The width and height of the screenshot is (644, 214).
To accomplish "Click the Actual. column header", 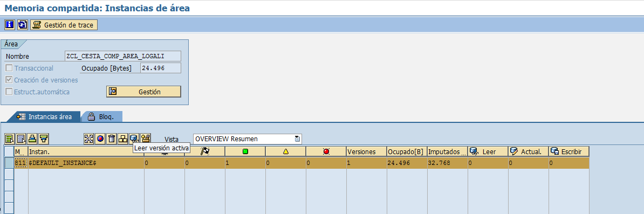I will click(528, 151).
